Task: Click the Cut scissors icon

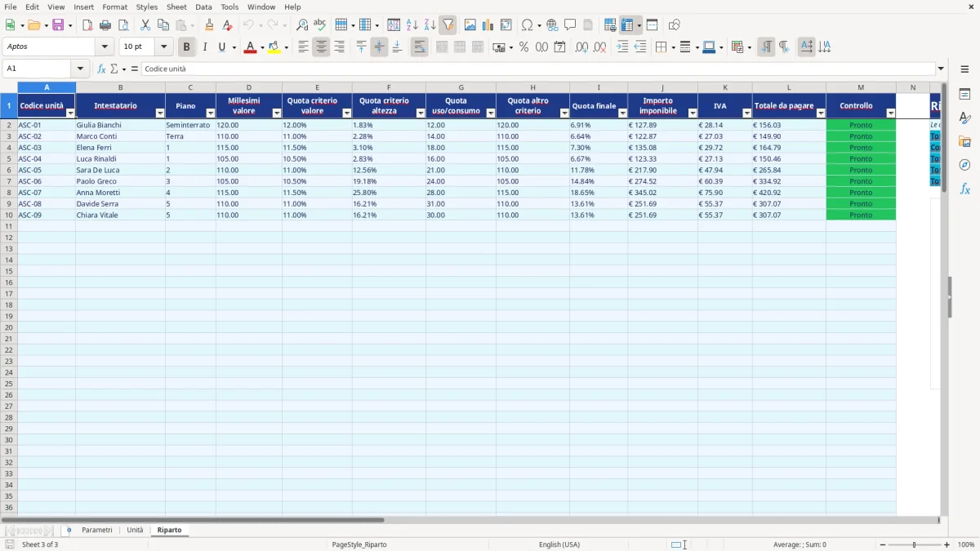Action: pyautogui.click(x=145, y=25)
